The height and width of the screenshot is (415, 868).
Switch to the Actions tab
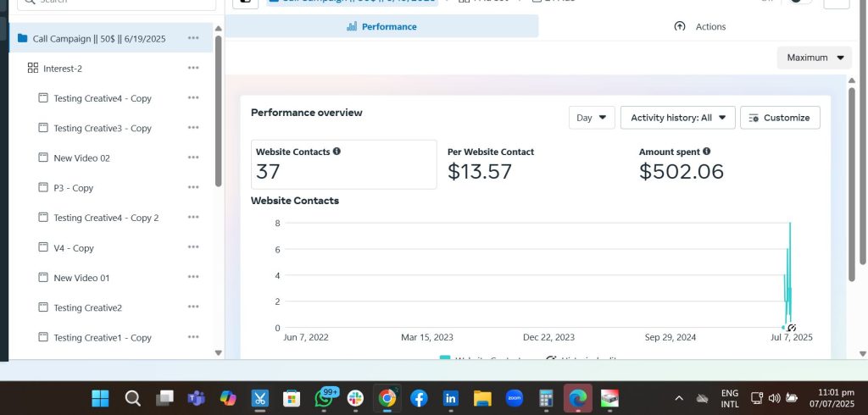tap(700, 26)
